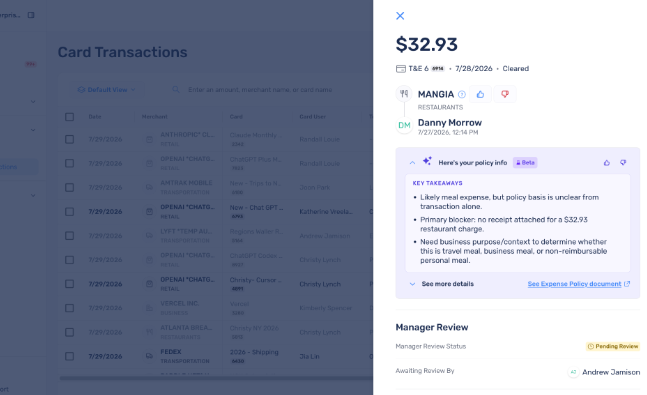The width and height of the screenshot is (647, 395).
Task: Close the transaction detail panel
Action: pos(400,16)
